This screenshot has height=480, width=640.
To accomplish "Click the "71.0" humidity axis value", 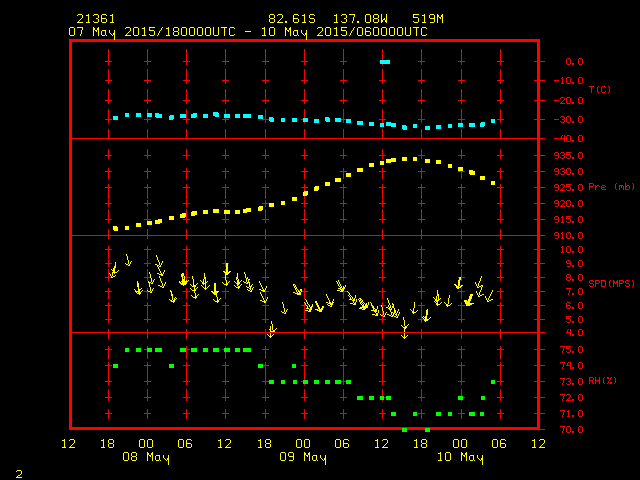I will [x=571, y=413].
